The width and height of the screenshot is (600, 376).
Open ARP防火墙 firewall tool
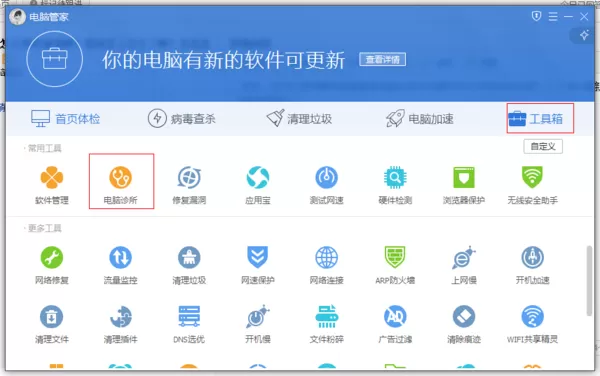click(x=395, y=265)
